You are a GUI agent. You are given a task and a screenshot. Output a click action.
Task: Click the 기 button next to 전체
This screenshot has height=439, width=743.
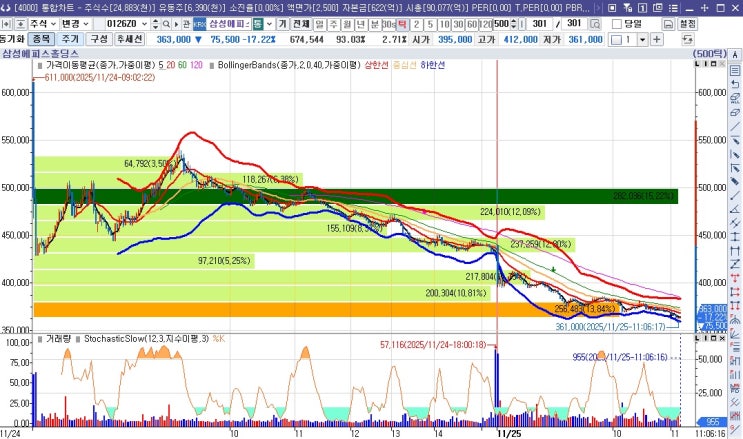283,24
